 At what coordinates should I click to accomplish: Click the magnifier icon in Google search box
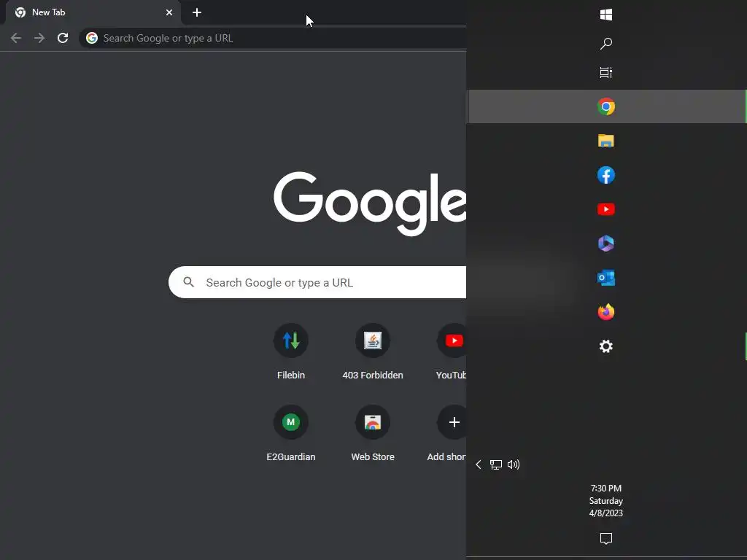(189, 282)
